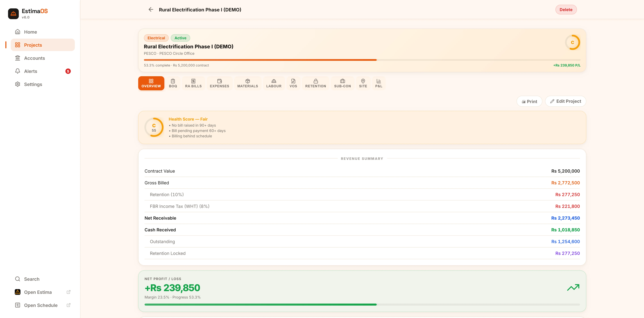The image size is (644, 318).
Task: Click the Retention Locked row label
Action: pyautogui.click(x=167, y=253)
